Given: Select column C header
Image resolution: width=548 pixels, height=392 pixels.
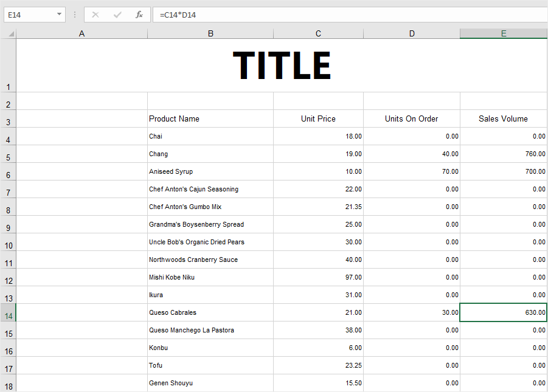Looking at the screenshot, I should point(318,33).
